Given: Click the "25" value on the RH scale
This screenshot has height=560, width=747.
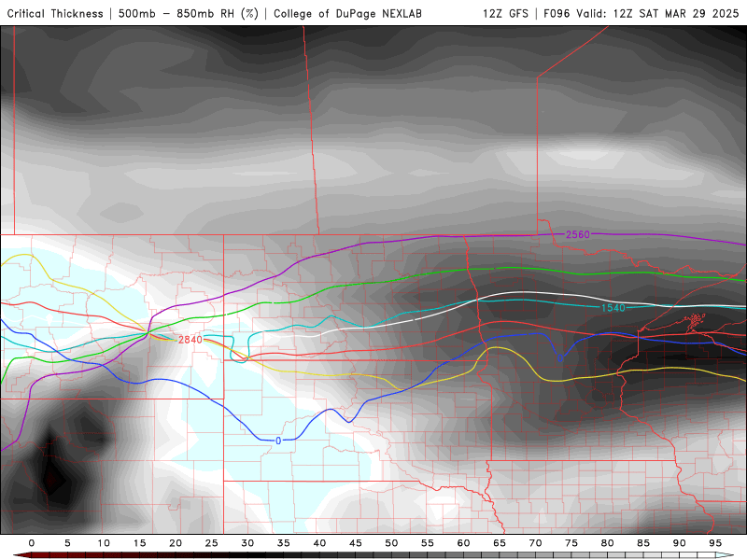Looking at the screenshot, I should point(212,543).
